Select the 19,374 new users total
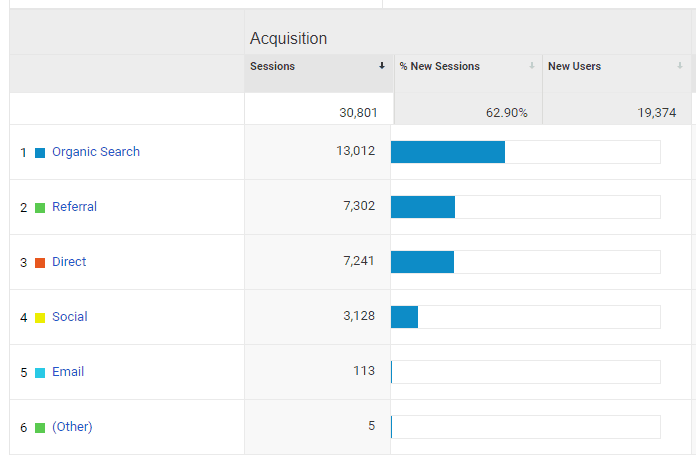The height and width of the screenshot is (461, 696). pyautogui.click(x=657, y=113)
